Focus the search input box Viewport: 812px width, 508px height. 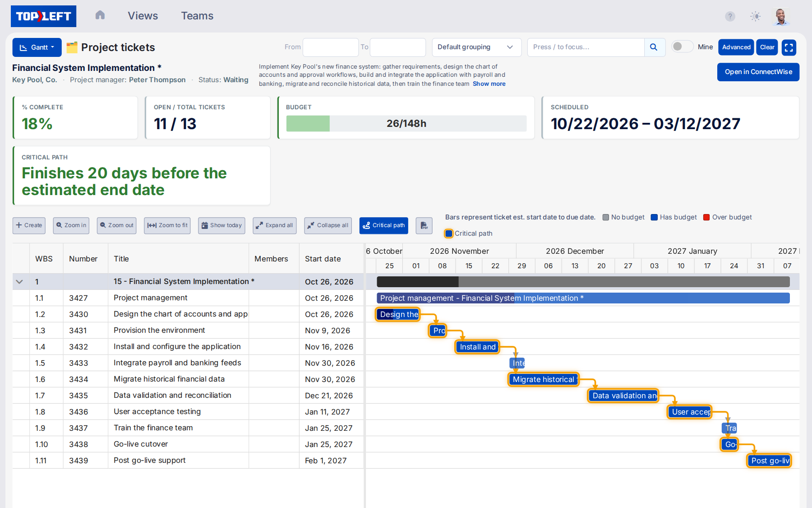point(586,47)
